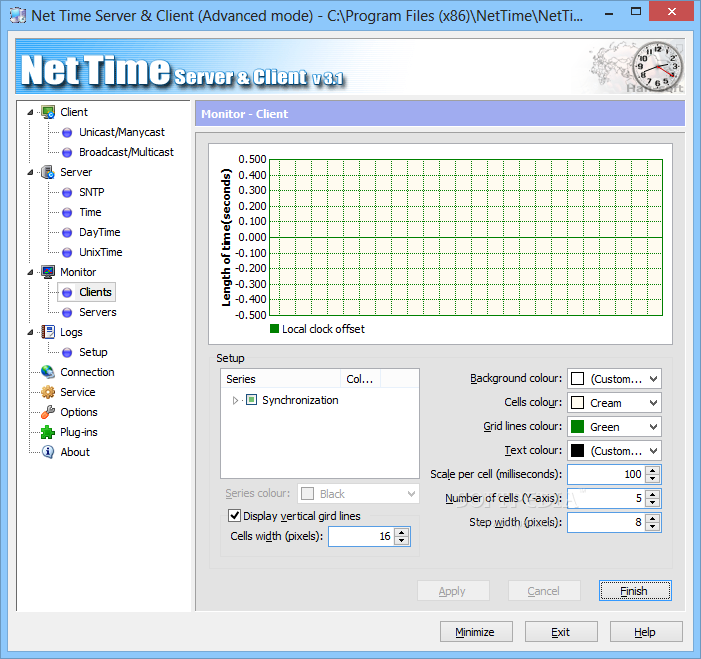Viewport: 701px width, 659px height.
Task: Click the green Grid lines colour swatch
Action: tap(578, 427)
